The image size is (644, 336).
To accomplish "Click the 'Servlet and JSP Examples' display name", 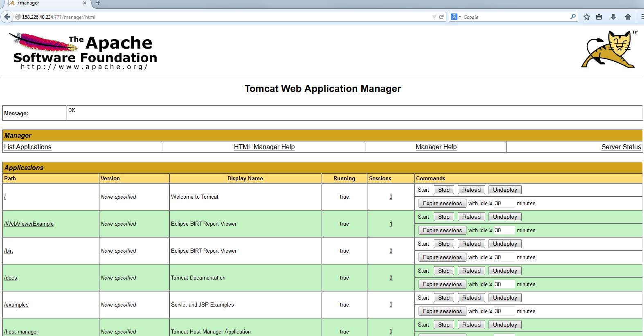I will point(203,305).
